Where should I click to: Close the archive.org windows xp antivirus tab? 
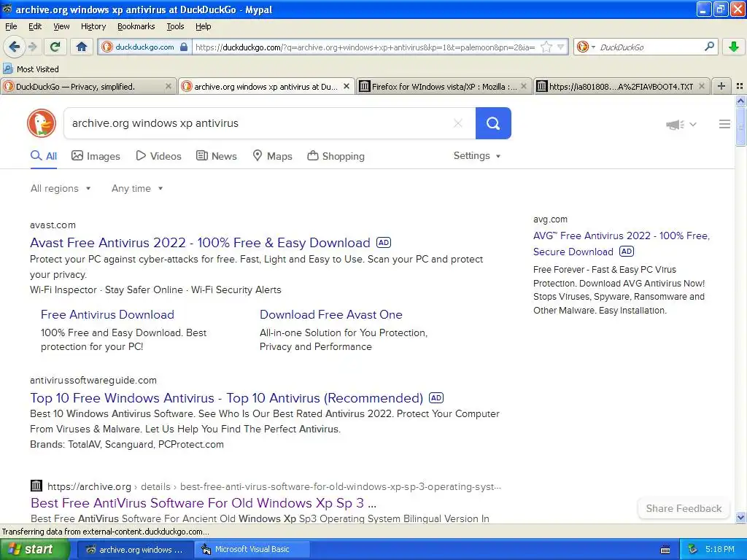click(x=347, y=86)
